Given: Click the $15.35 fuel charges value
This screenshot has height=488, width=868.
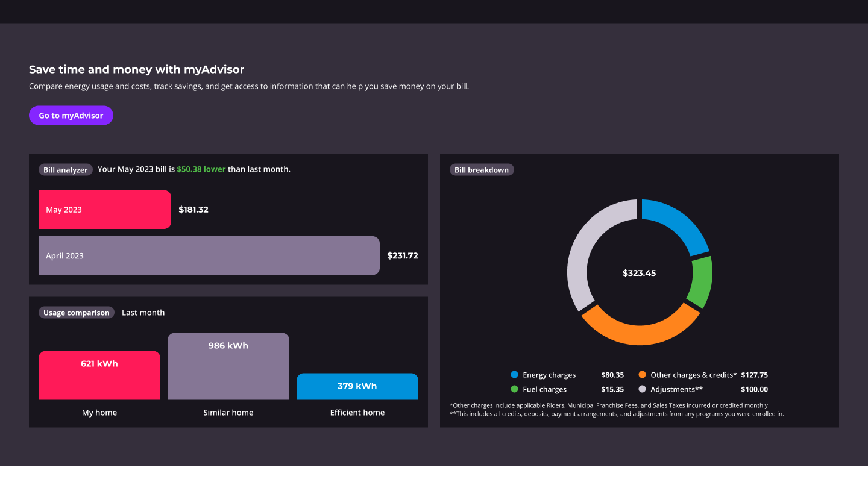Looking at the screenshot, I should coord(612,389).
